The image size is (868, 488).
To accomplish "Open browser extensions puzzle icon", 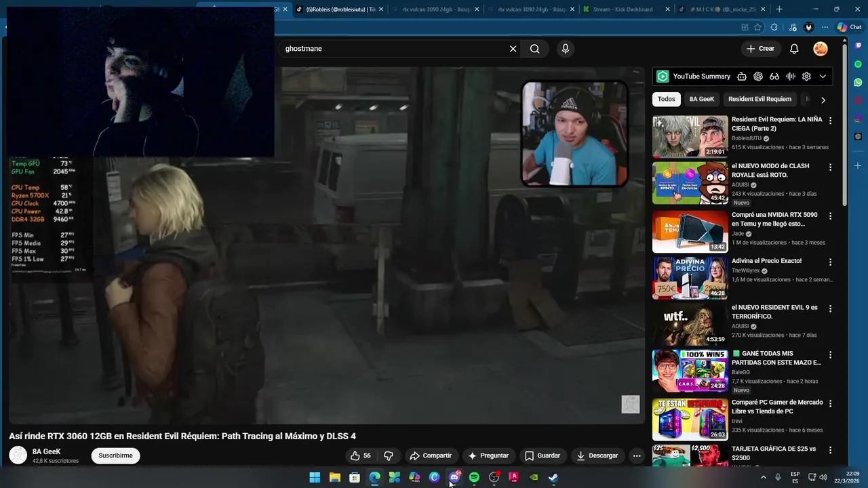I will [x=774, y=27].
